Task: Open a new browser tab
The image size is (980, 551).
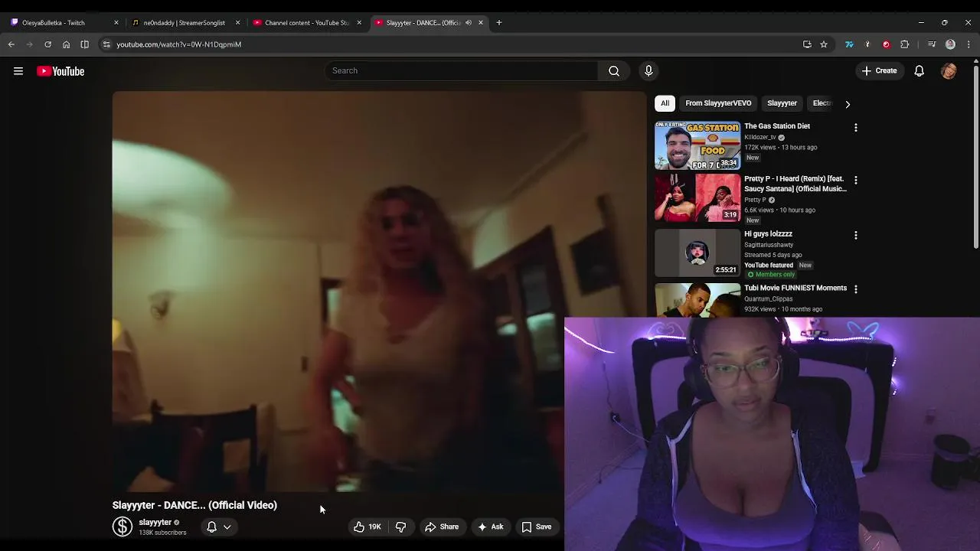Action: [x=499, y=23]
